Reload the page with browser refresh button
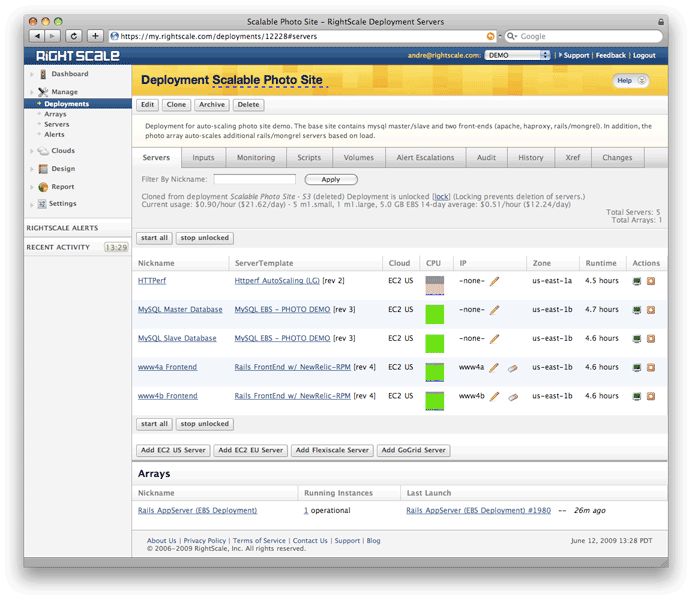Image resolution: width=692 pixels, height=600 pixels. 74,36
